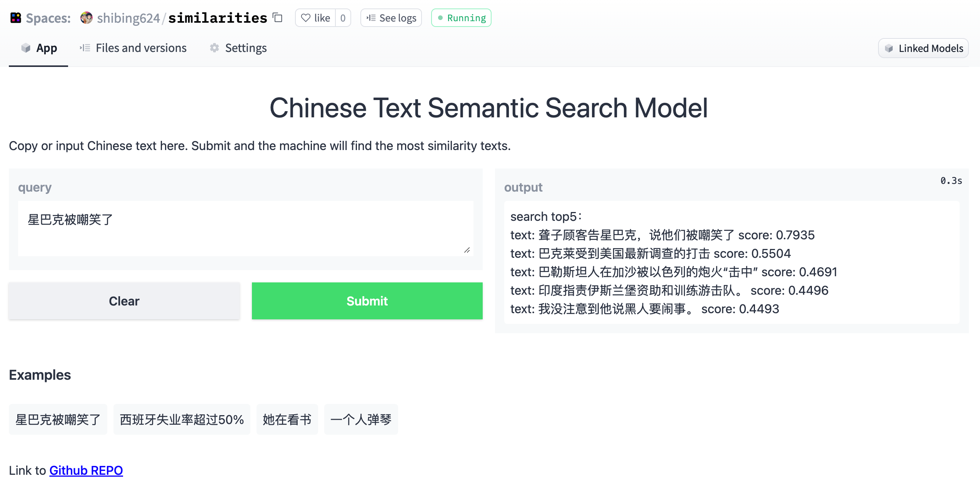This screenshot has height=484, width=980.
Task: Copy the space name with copy icon
Action: point(278,18)
